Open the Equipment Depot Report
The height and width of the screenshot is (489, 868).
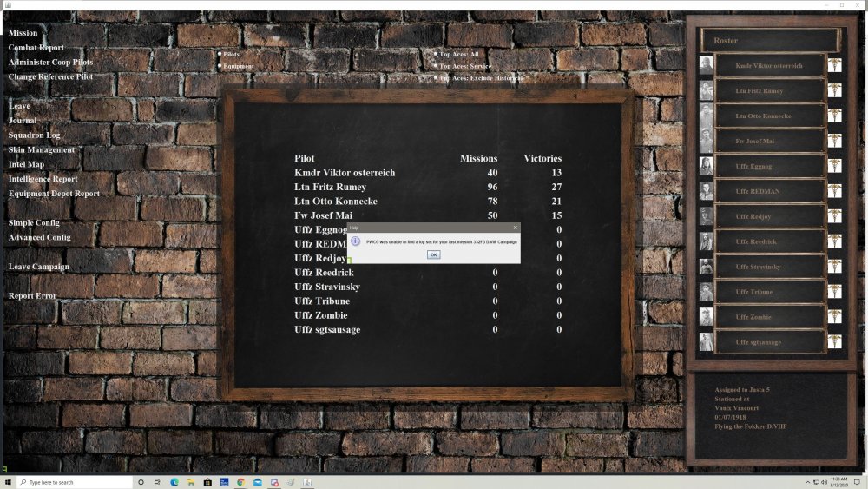click(54, 194)
